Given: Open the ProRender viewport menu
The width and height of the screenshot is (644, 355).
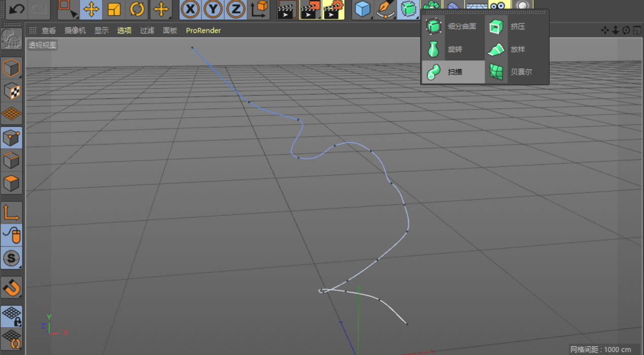Looking at the screenshot, I should (204, 30).
